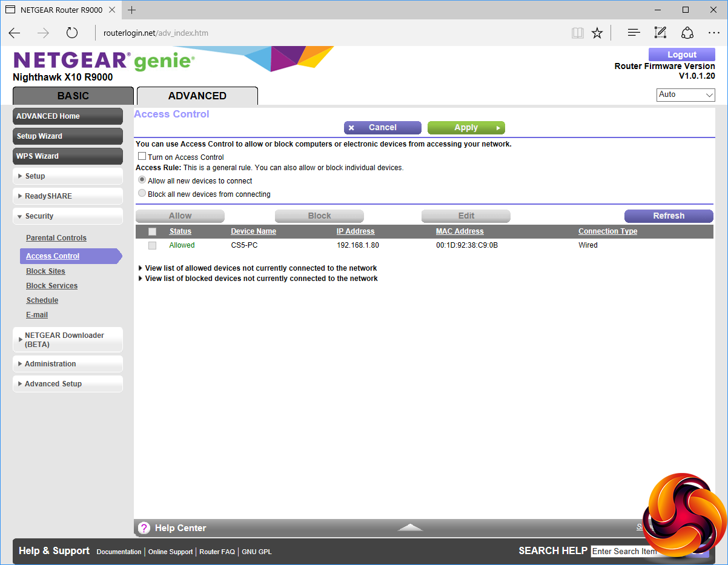Expand the Setup menu section
This screenshot has height=565, width=728.
point(68,176)
